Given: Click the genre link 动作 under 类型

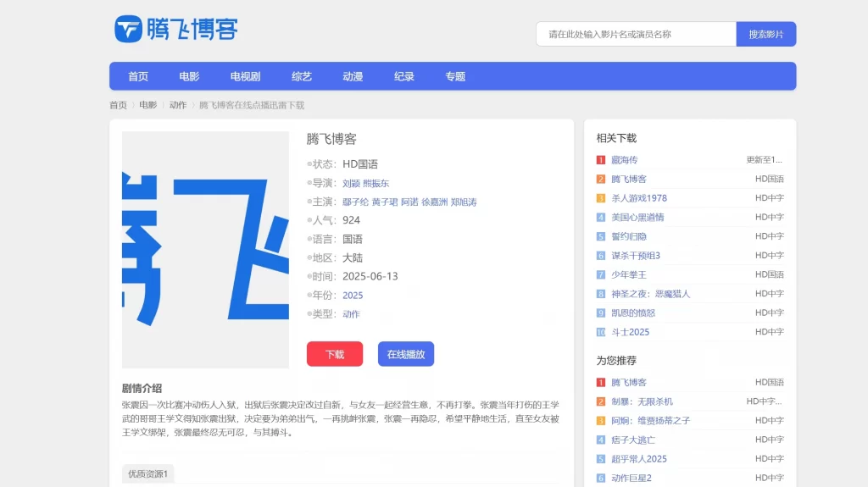Looking at the screenshot, I should tap(351, 314).
